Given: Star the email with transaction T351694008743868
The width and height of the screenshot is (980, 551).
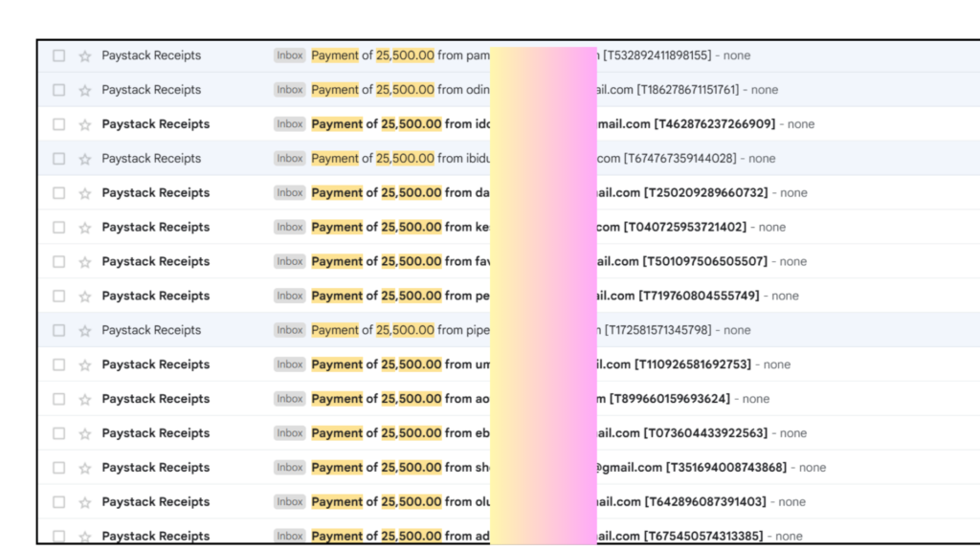Looking at the screenshot, I should point(84,468).
